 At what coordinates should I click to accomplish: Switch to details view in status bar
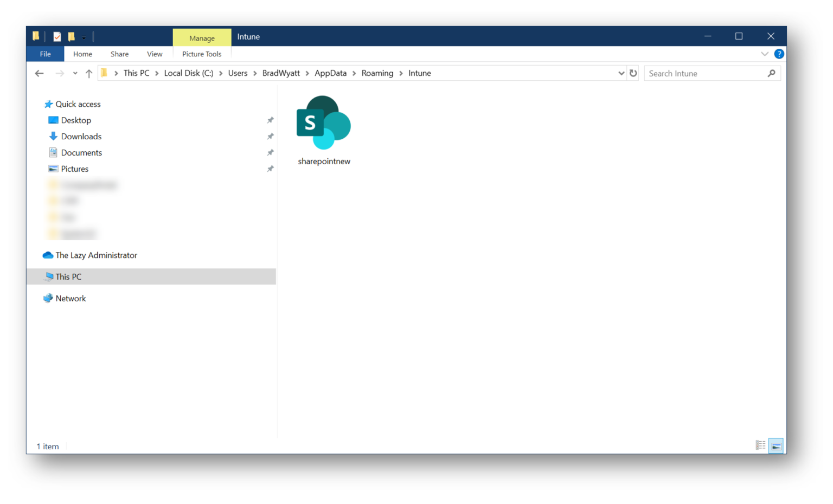coord(760,445)
